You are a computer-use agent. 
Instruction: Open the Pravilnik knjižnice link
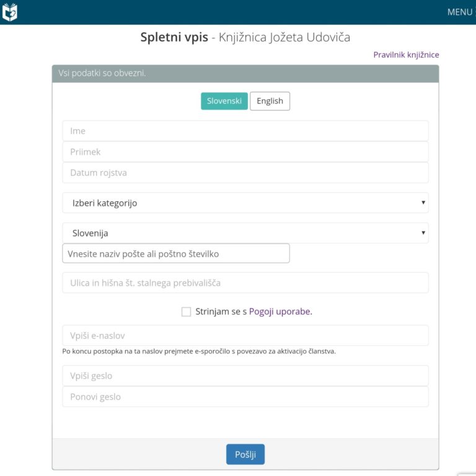406,55
